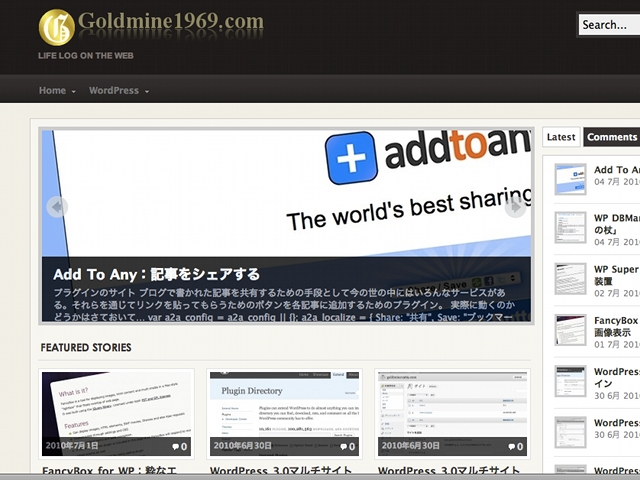This screenshot has height=480, width=640.
Task: Click date 2010年6月30日 on Plugin Directory story
Action: coord(242,445)
